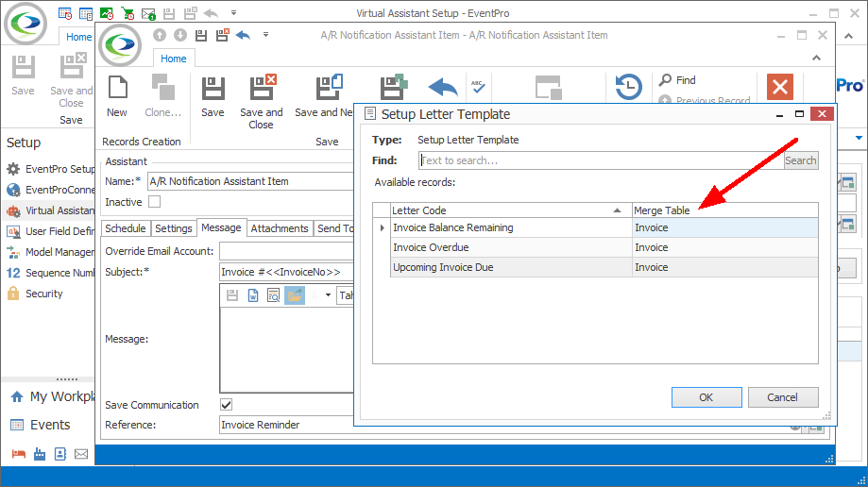
Task: Click the Save and Close ribbon icon in item window
Action: point(262,88)
